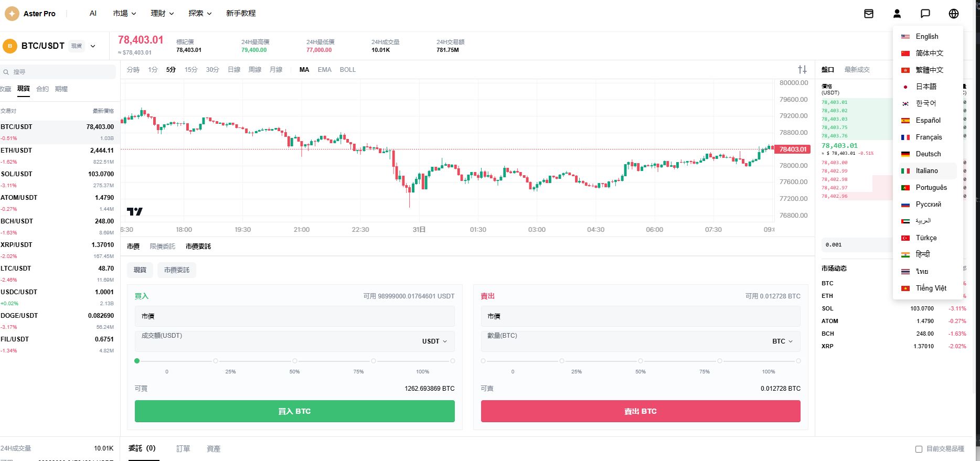Image resolution: width=980 pixels, height=461 pixels.
Task: Open the chat message icon
Action: coord(925,14)
